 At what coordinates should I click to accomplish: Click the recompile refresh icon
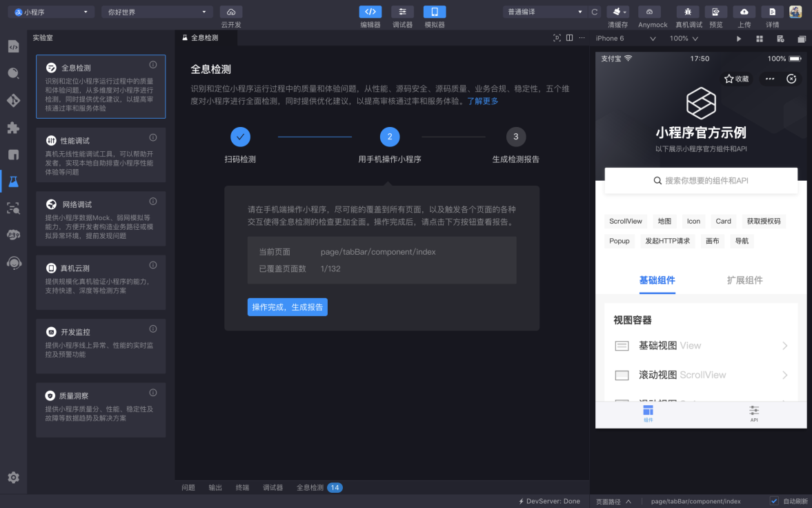[595, 12]
